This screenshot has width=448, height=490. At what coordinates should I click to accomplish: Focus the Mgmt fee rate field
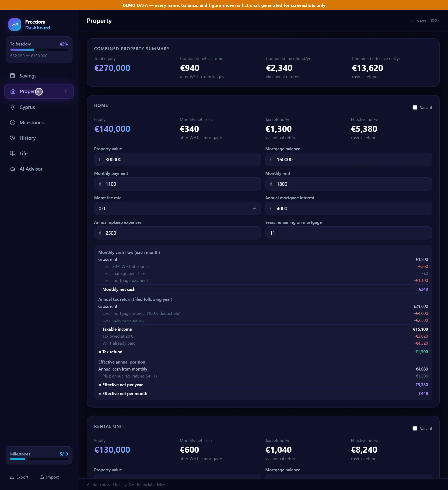click(x=177, y=209)
